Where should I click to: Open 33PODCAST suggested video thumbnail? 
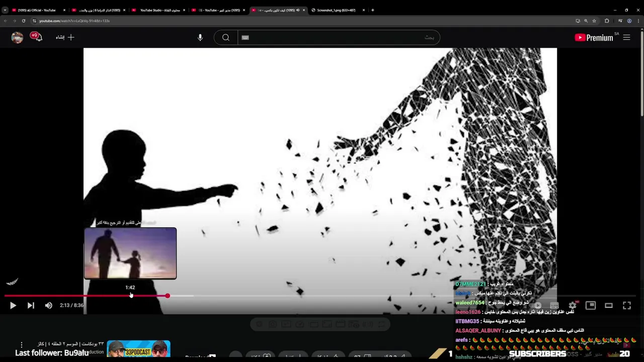click(x=138, y=349)
